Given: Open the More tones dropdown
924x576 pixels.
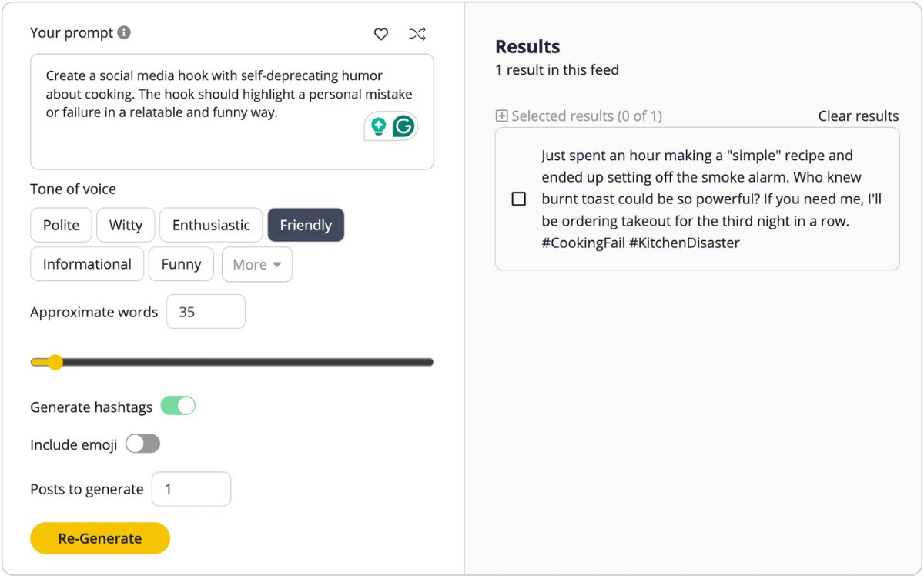Looking at the screenshot, I should (257, 263).
